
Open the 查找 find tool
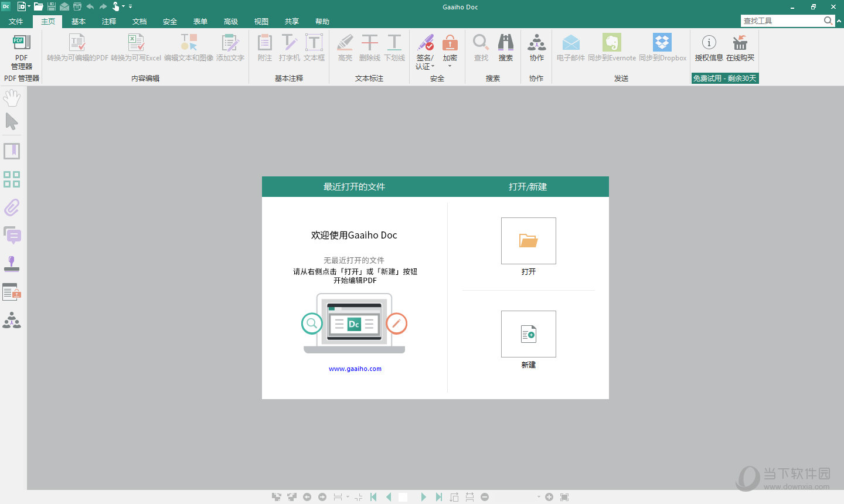481,47
